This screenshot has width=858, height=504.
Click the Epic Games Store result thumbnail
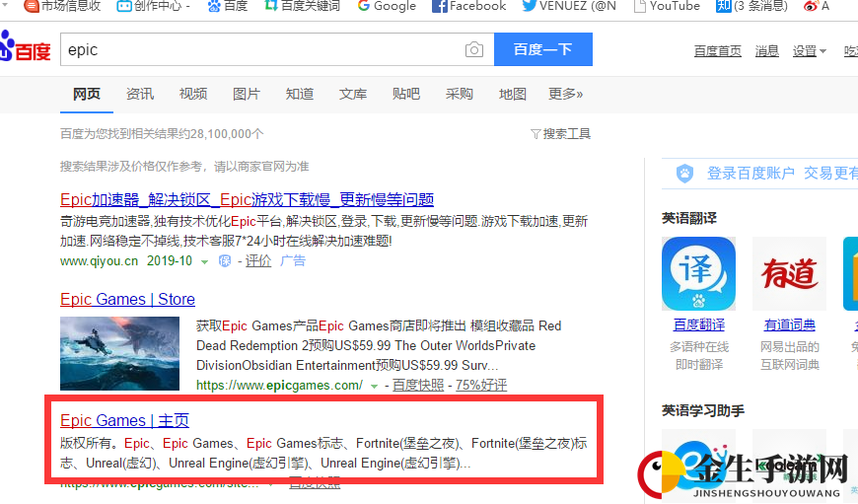pyautogui.click(x=120, y=353)
